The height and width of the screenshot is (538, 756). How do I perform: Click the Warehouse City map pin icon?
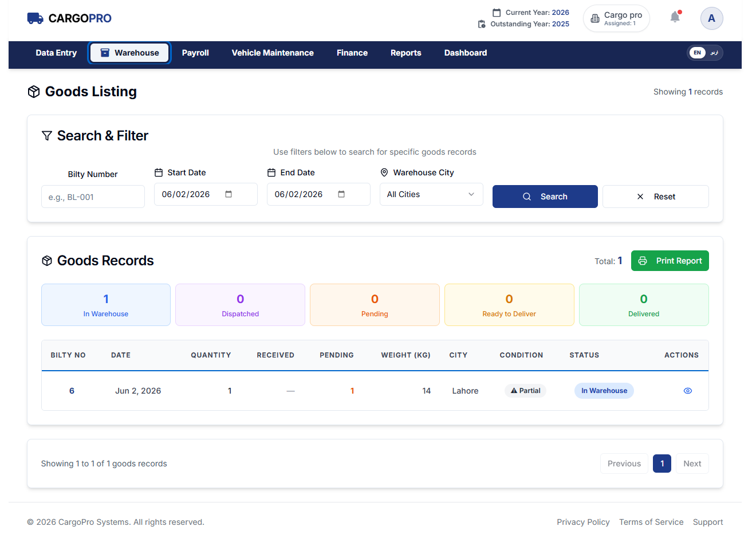(x=384, y=172)
